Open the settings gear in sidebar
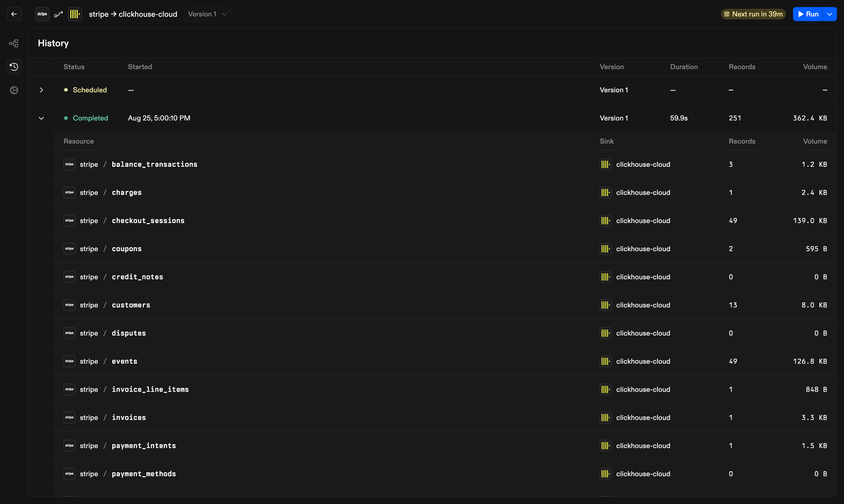844x504 pixels. click(x=14, y=90)
